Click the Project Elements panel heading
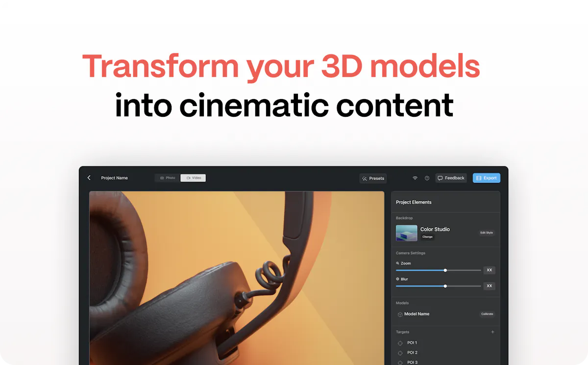588x365 pixels. click(414, 202)
